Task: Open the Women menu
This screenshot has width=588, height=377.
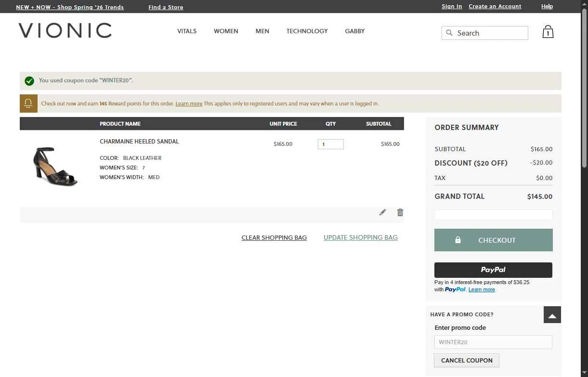Action: point(226,31)
